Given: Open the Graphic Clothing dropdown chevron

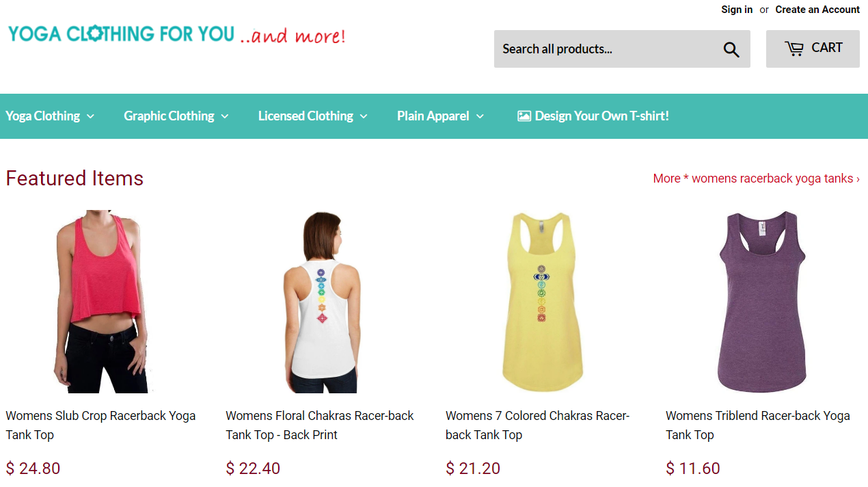Looking at the screenshot, I should coord(224,116).
